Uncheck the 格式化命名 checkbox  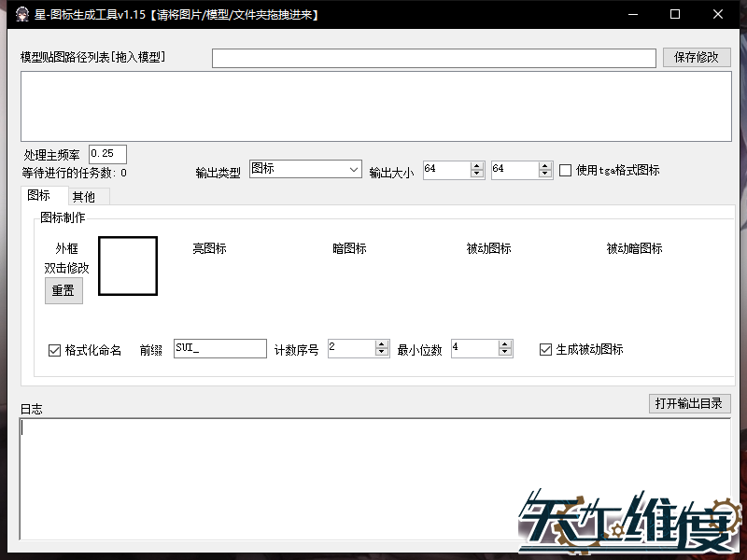[54, 350]
